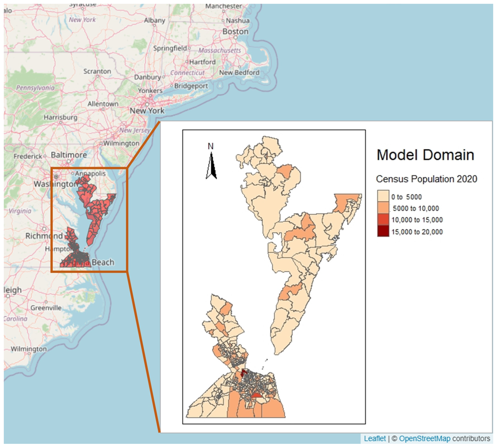
Task: Click the Richmond city marker
Action: click(44, 229)
